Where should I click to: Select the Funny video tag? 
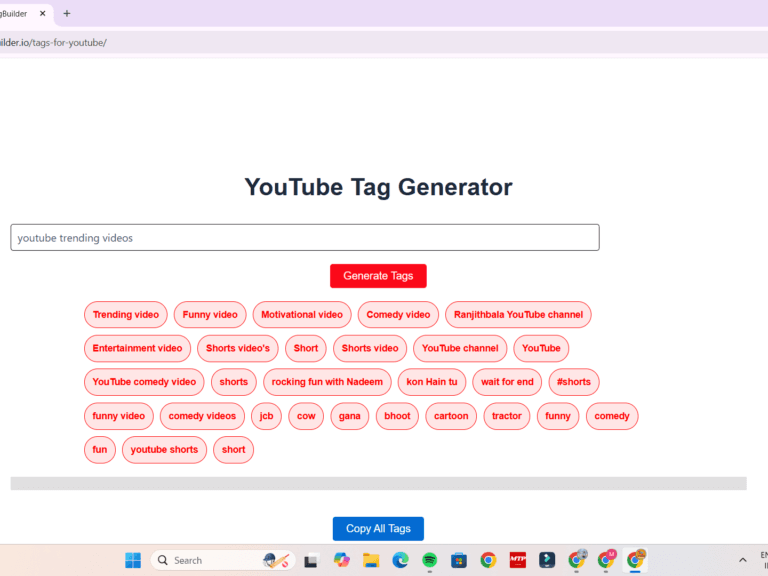[x=210, y=314]
